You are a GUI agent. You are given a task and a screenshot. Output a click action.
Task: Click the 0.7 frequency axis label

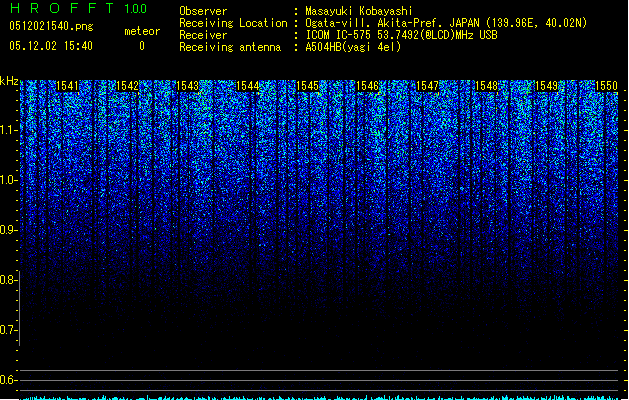click(8, 330)
